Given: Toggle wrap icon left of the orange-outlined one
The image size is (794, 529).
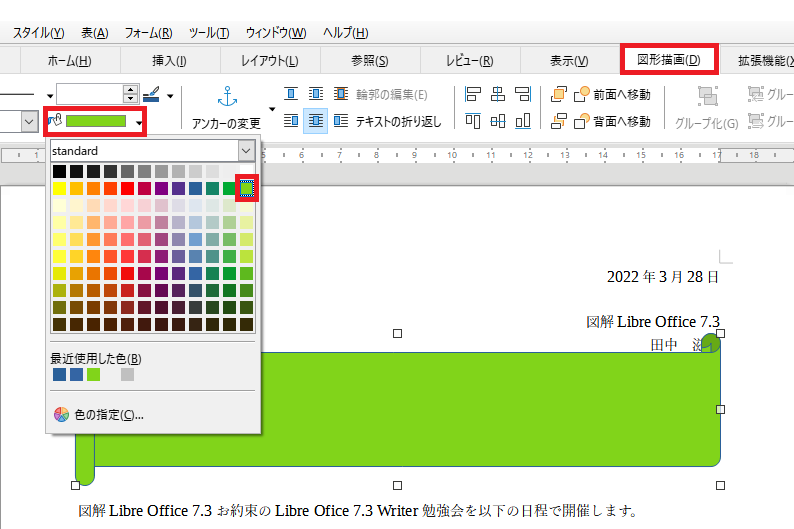Looking at the screenshot, I should coord(316,94).
